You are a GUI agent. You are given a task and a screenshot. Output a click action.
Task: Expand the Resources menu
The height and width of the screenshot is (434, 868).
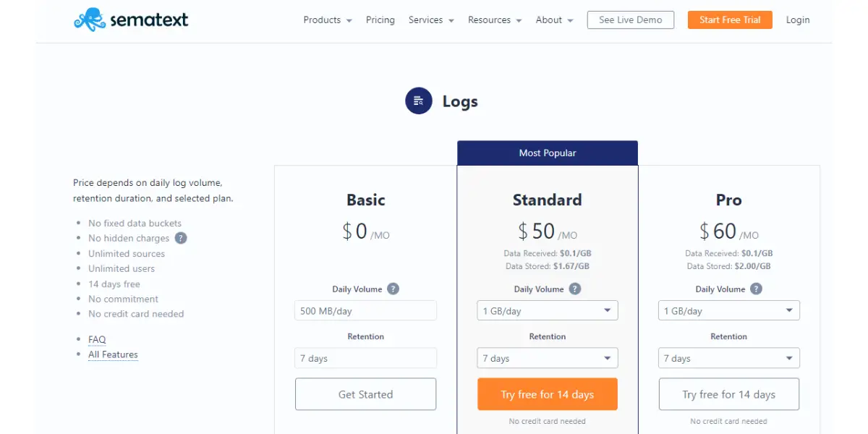click(495, 20)
